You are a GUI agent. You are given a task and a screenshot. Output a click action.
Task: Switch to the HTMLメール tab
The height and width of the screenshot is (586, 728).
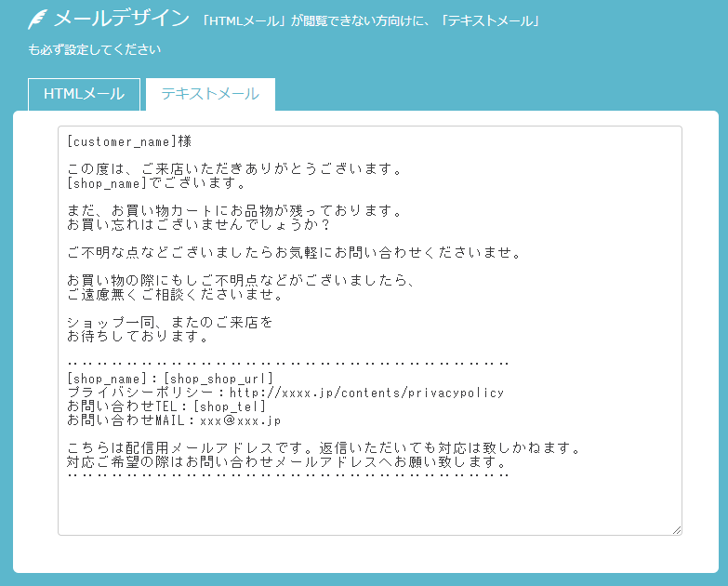84,95
